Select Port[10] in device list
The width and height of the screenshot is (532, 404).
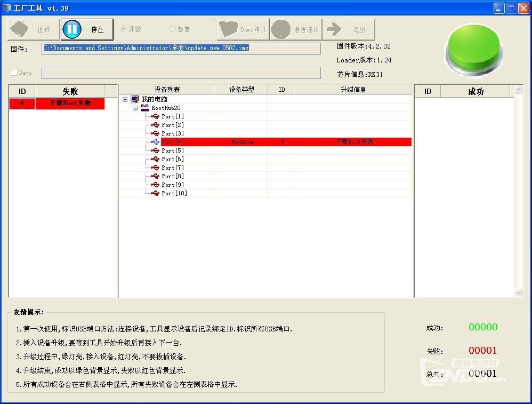point(174,193)
